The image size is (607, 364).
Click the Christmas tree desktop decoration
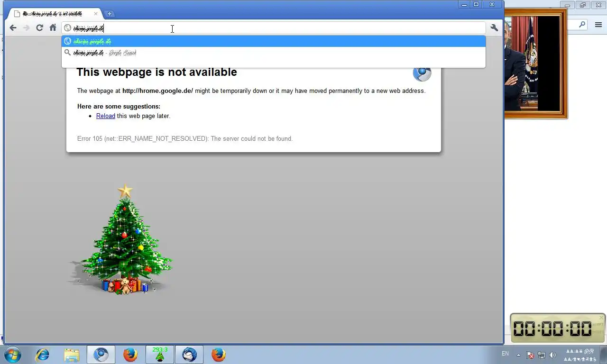tap(124, 239)
